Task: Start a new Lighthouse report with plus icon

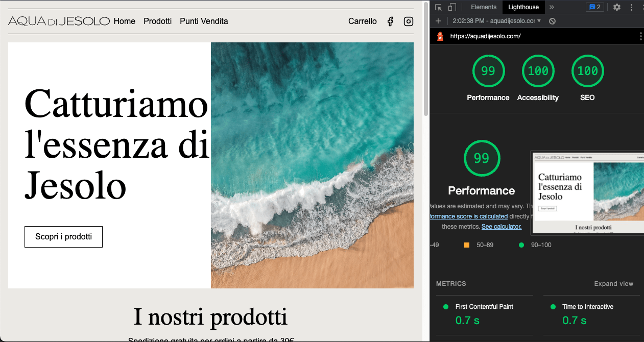Action: [x=438, y=21]
